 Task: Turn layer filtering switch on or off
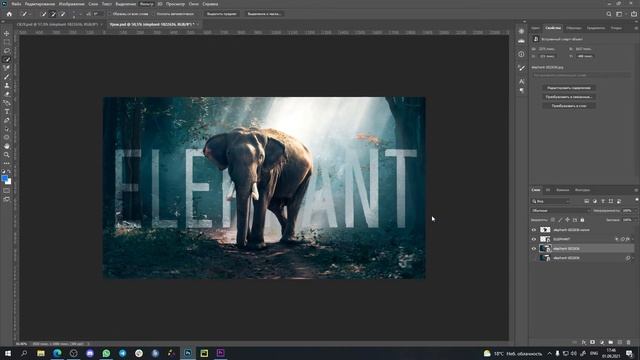point(636,200)
